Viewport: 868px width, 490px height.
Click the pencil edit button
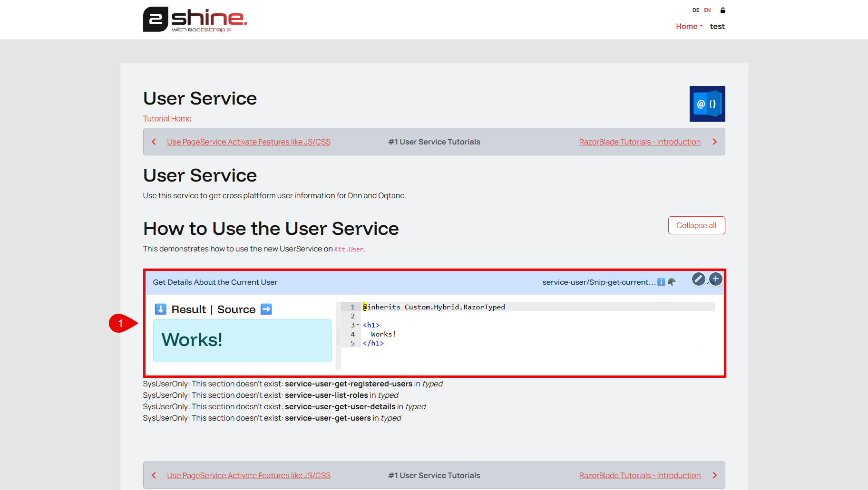tap(698, 279)
